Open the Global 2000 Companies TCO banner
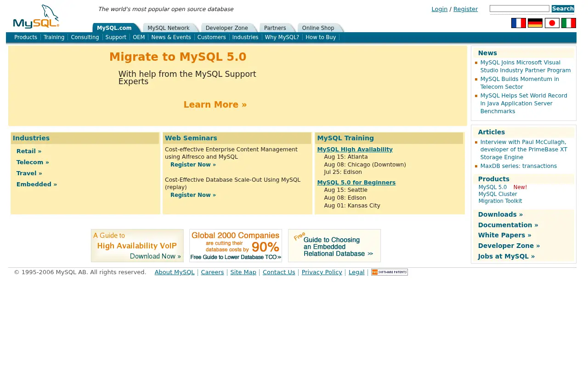This screenshot has height=368, width=588. tap(236, 246)
